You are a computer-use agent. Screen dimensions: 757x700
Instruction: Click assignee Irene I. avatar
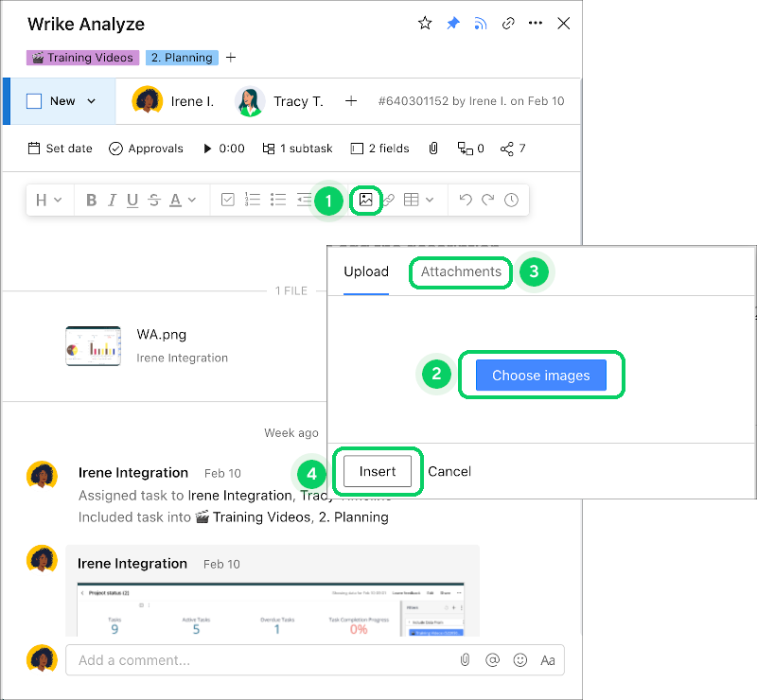pos(148,101)
